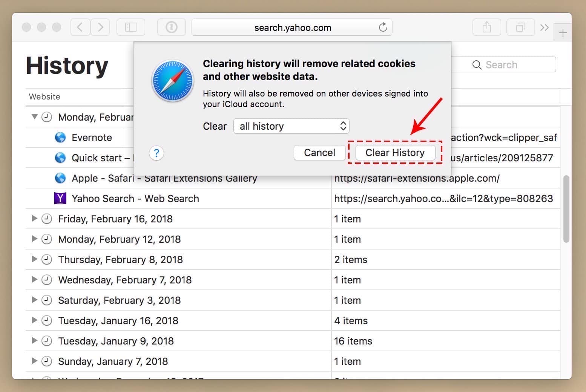Open the Clear 'all history' dropdown
Screen dimensions: 586x392
pyautogui.click(x=291, y=126)
